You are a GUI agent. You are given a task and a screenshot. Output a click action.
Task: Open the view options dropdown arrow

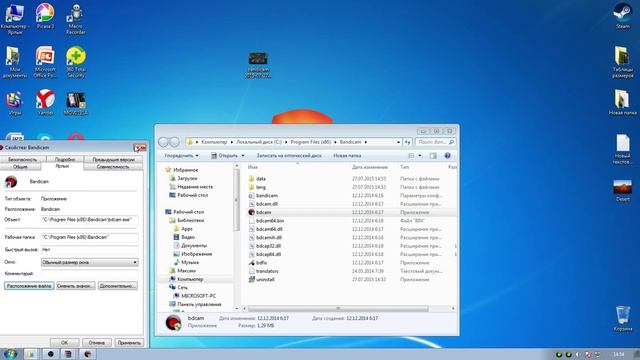click(419, 156)
